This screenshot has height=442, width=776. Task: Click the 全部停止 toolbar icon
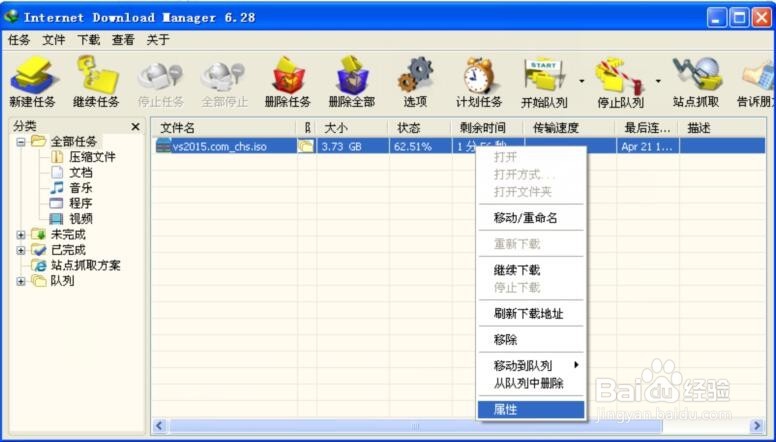click(x=224, y=77)
